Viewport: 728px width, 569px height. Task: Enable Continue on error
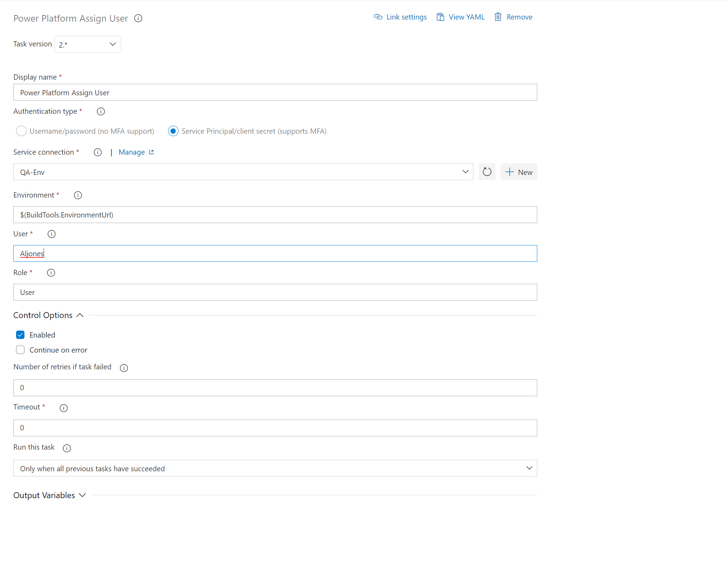(20, 349)
